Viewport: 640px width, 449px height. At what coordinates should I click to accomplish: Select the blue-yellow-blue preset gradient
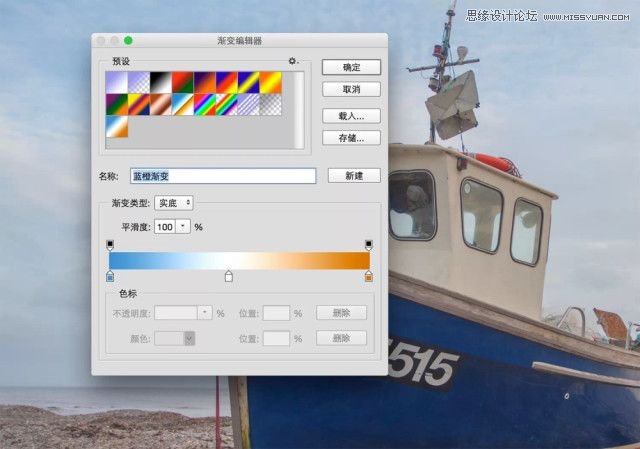249,82
